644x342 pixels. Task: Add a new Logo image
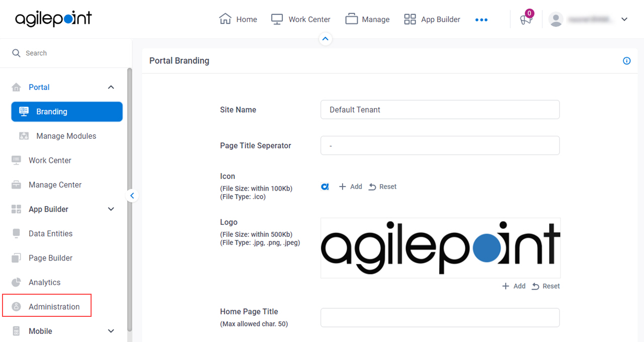pyautogui.click(x=514, y=286)
